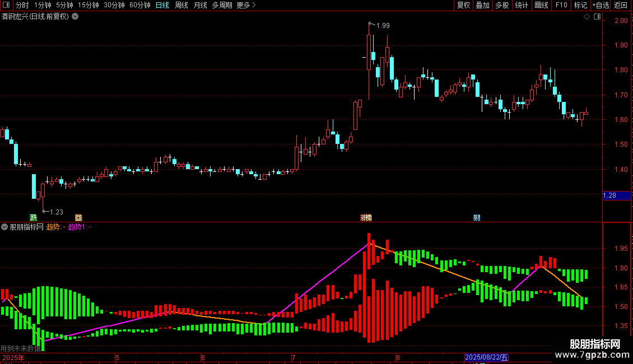Click month 8 on the time axis

tap(398, 357)
